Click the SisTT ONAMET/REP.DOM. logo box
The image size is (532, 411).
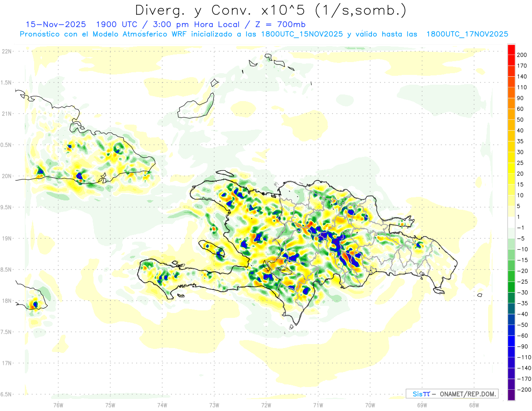[x=452, y=394]
